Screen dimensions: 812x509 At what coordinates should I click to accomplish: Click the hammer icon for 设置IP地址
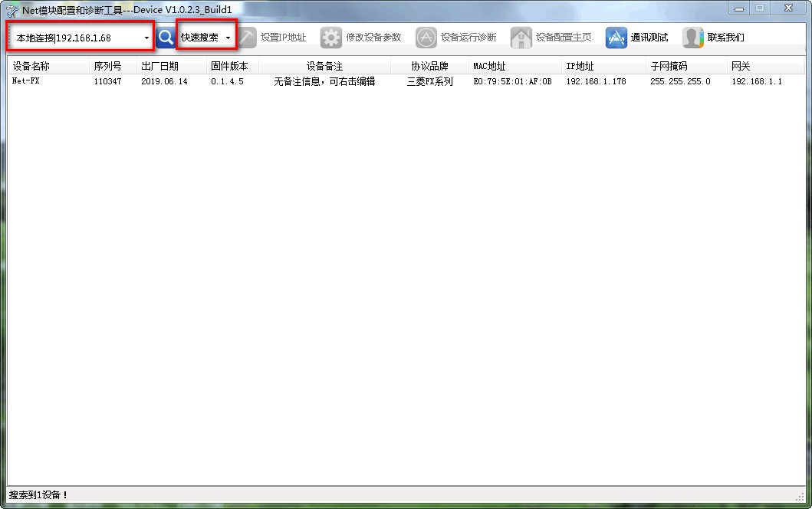[247, 38]
